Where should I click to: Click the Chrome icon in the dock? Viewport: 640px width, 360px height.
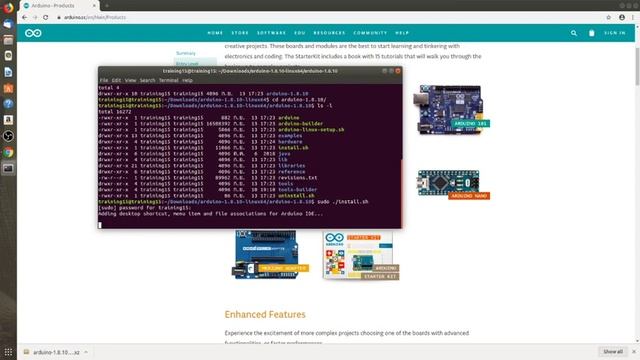point(8,152)
